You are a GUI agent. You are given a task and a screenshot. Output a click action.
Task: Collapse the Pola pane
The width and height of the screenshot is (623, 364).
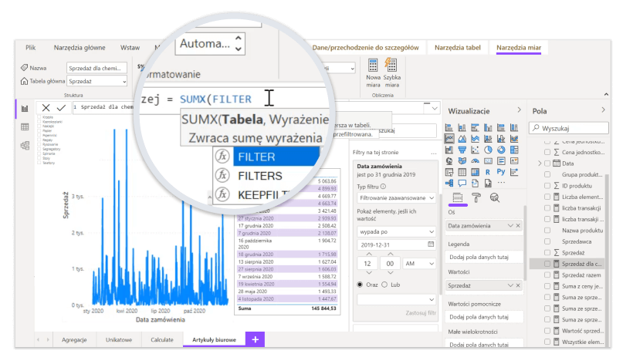coord(603,110)
